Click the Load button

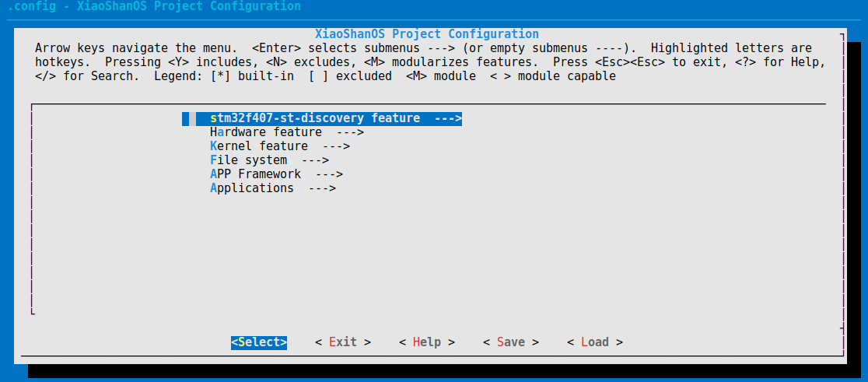pyautogui.click(x=595, y=342)
